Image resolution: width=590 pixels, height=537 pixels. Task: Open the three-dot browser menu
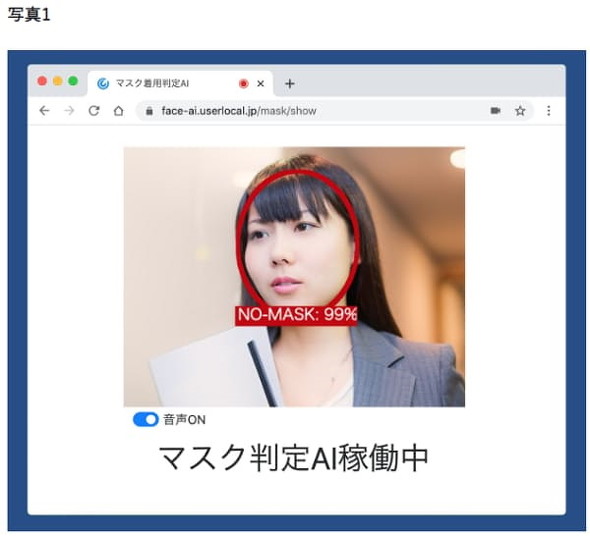click(549, 111)
